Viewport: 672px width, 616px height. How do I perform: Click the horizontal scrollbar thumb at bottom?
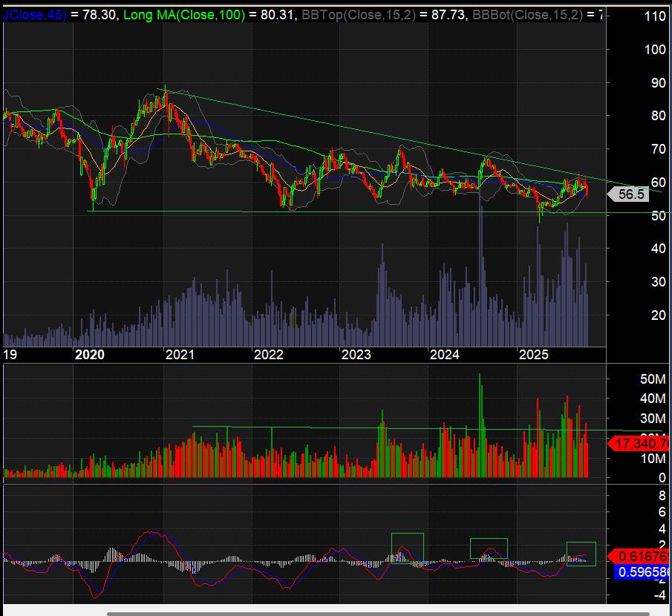(377, 613)
